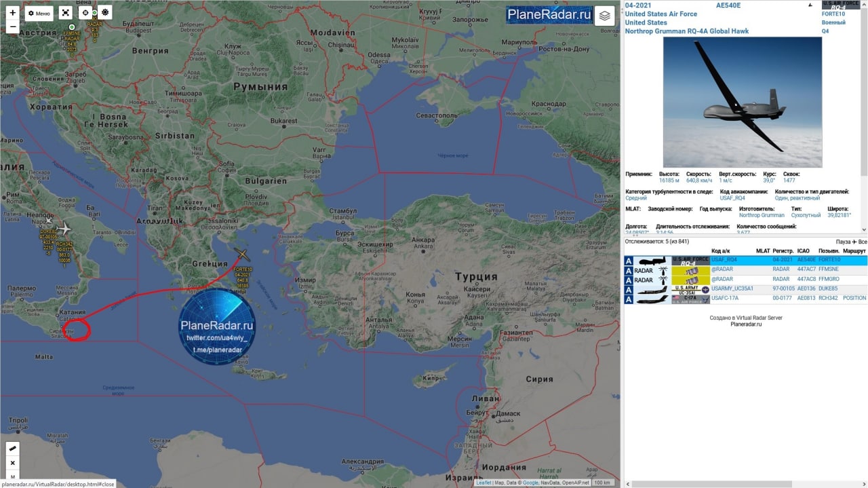Sort list by Маршрут column header
Image resolution: width=868 pixels, height=488 pixels.
click(x=854, y=251)
